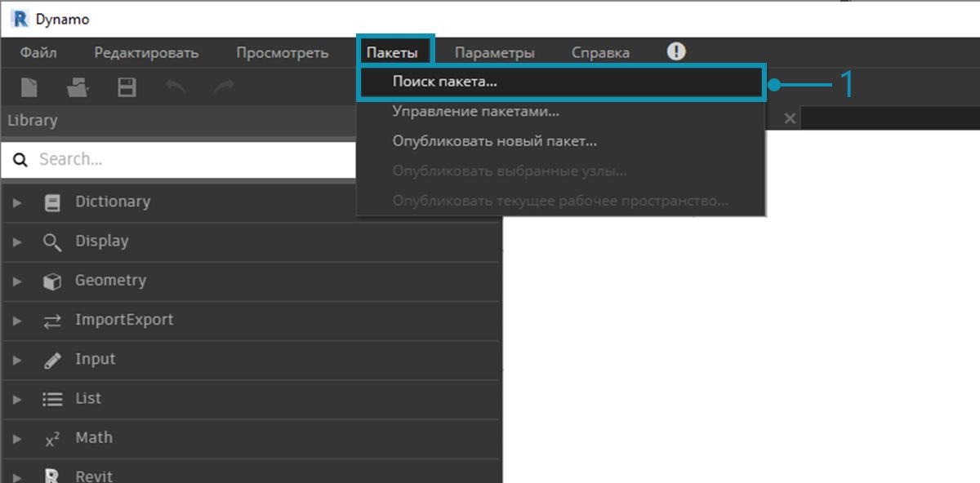Click the Math x² icon
Image resolution: width=980 pixels, height=483 pixels.
click(x=52, y=439)
